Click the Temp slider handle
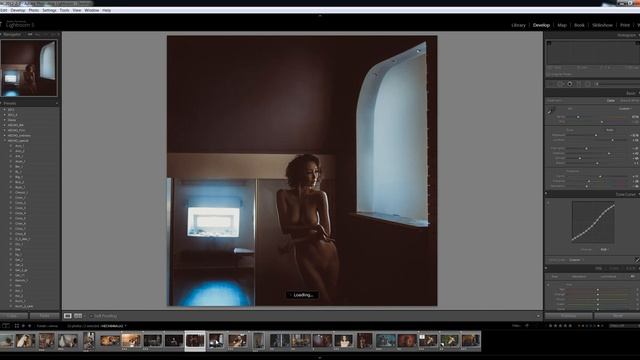The image size is (640, 360). pos(578,117)
